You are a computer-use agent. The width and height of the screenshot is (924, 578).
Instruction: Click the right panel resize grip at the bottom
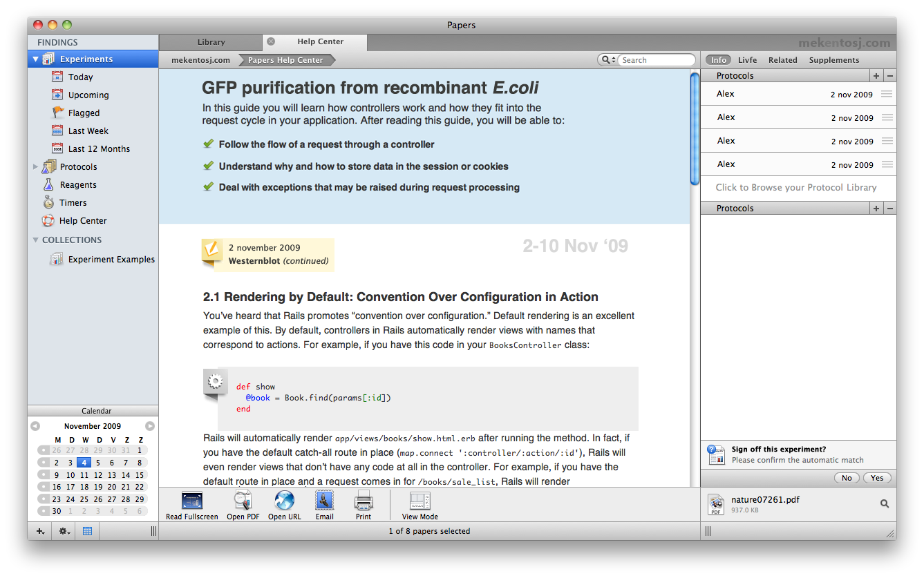708,531
